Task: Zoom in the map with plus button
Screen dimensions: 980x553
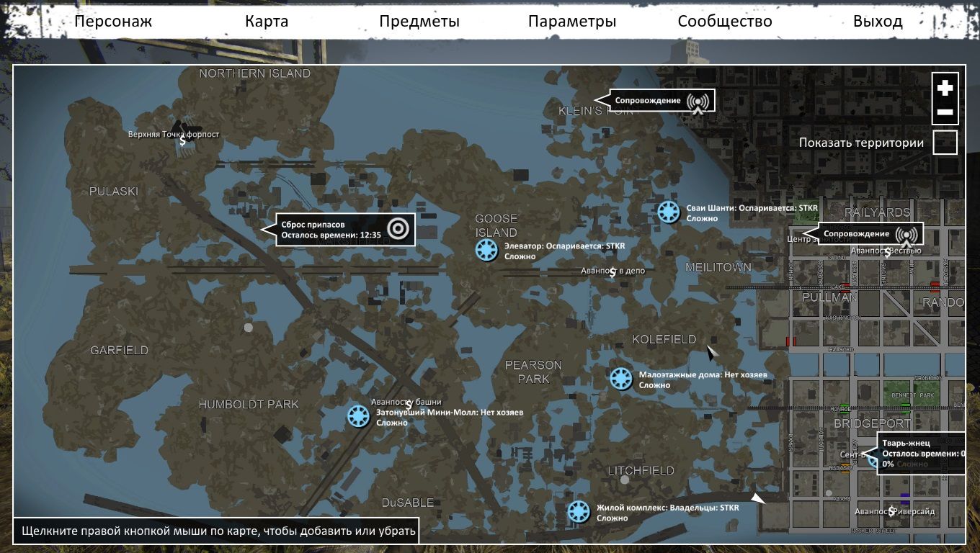Action: coord(945,88)
